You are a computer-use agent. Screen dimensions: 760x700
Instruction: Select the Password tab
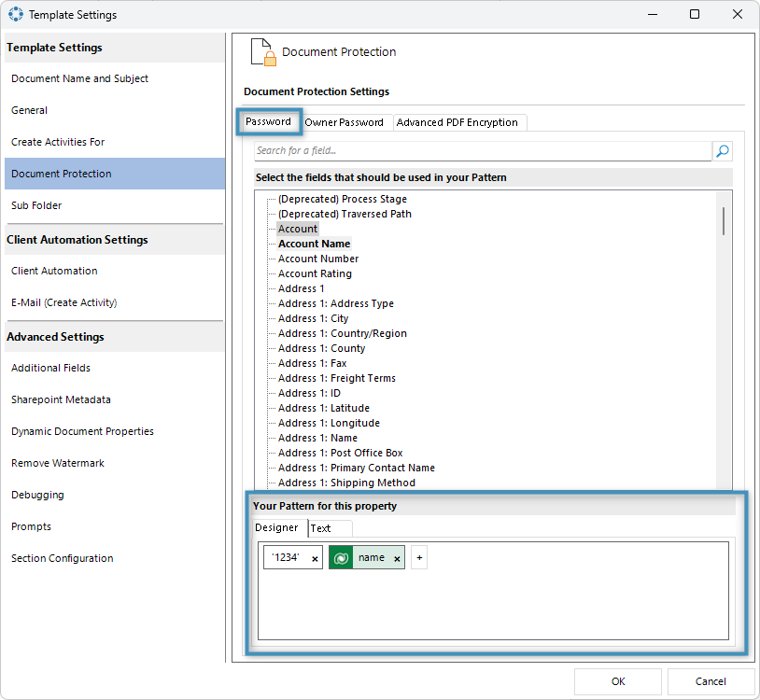tap(269, 121)
